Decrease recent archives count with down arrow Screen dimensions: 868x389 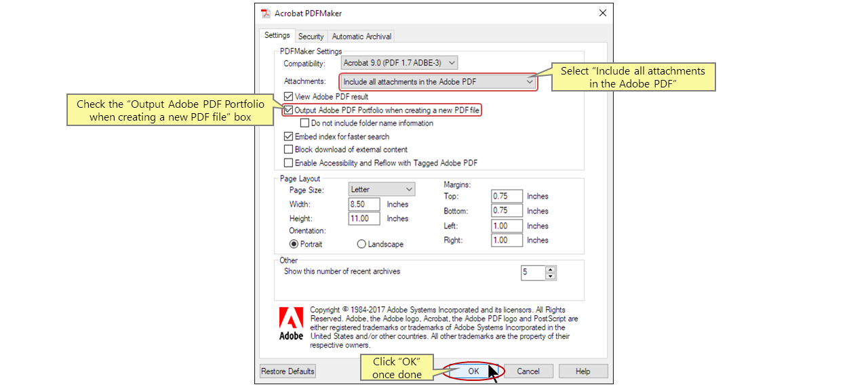point(551,276)
